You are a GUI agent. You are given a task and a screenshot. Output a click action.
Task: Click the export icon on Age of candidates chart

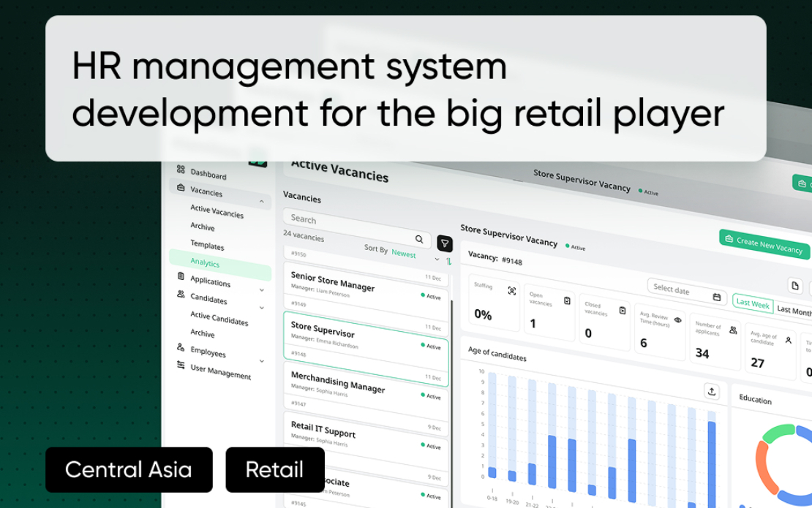pos(712,391)
